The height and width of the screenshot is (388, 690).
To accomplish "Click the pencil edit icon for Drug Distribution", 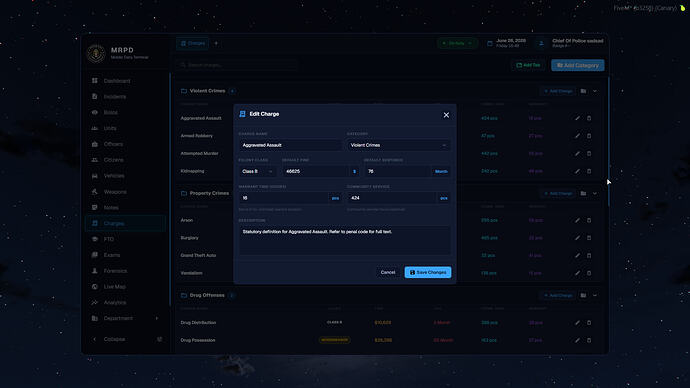I will click(x=577, y=322).
